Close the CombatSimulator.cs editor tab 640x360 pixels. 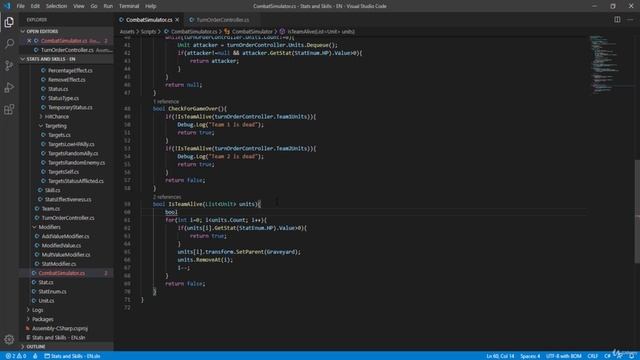pyautogui.click(x=177, y=20)
